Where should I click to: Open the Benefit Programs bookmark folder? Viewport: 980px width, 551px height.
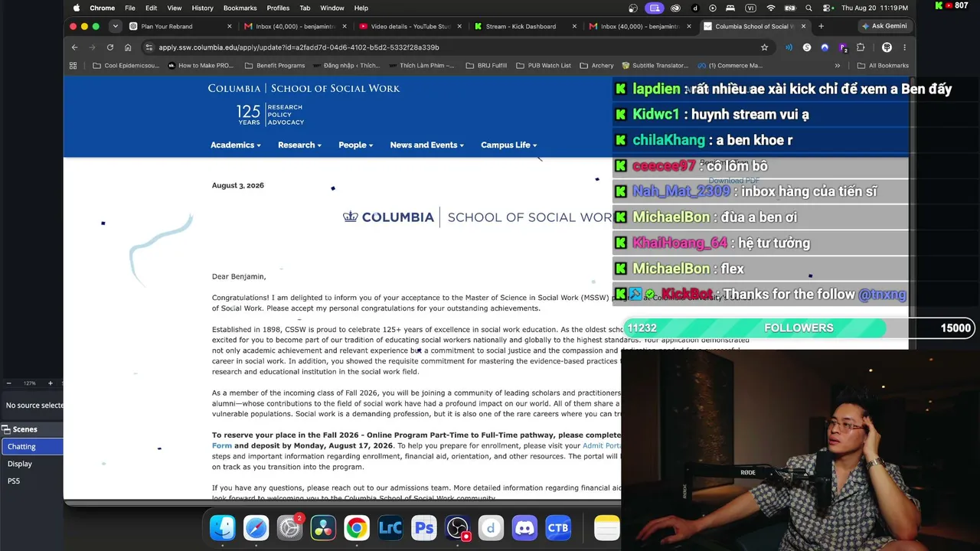click(275, 66)
